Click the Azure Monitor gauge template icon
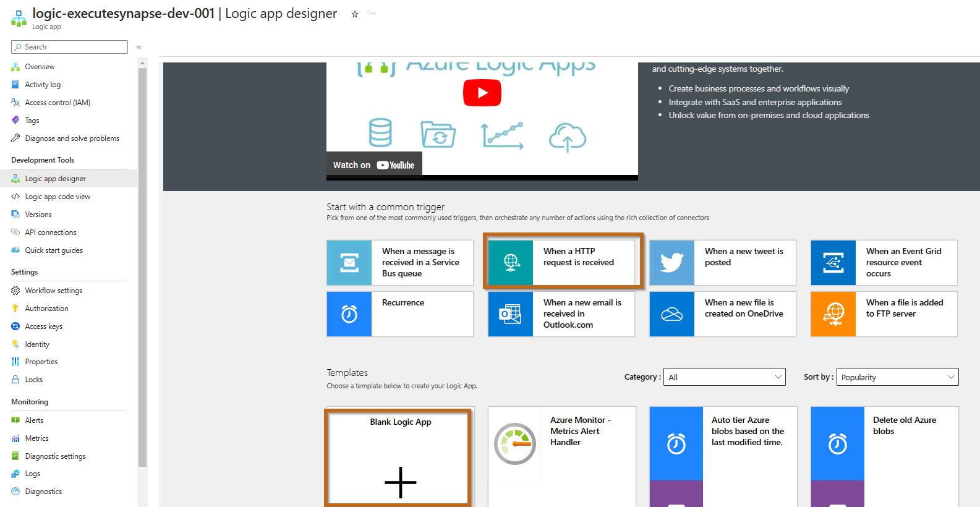Image resolution: width=980 pixels, height=507 pixels. point(515,443)
